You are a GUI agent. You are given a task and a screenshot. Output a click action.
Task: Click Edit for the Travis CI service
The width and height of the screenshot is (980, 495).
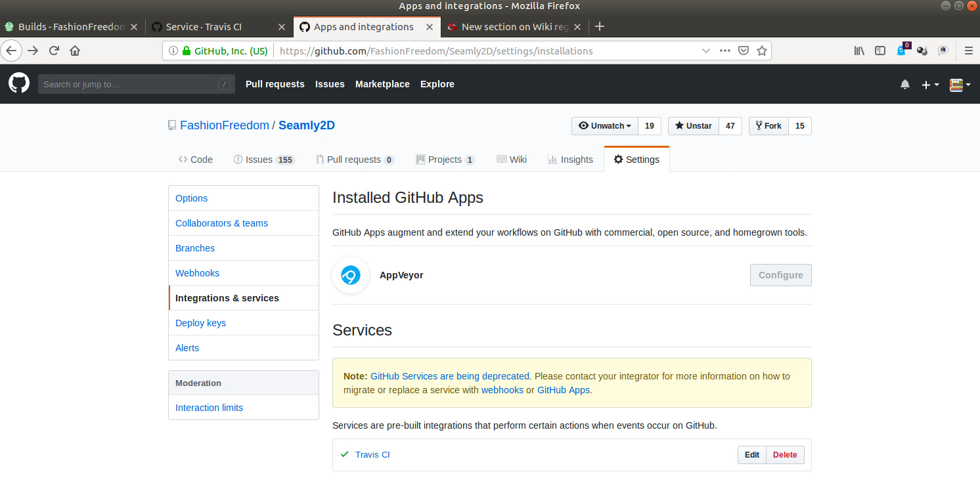(x=752, y=455)
